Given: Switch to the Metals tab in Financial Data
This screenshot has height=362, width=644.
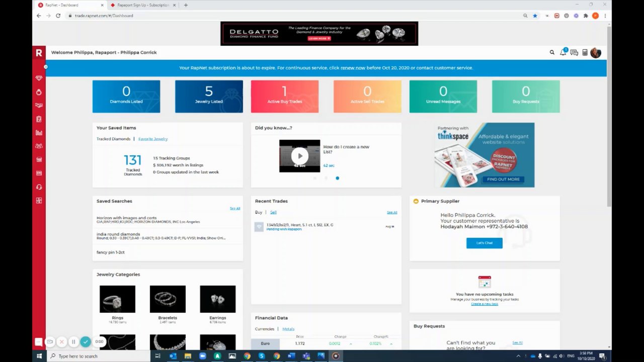Looking at the screenshot, I should [288, 329].
